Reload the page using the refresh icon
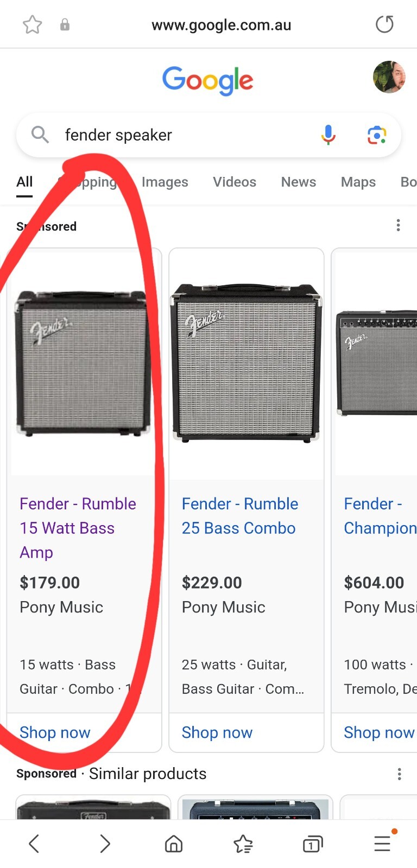 (384, 24)
